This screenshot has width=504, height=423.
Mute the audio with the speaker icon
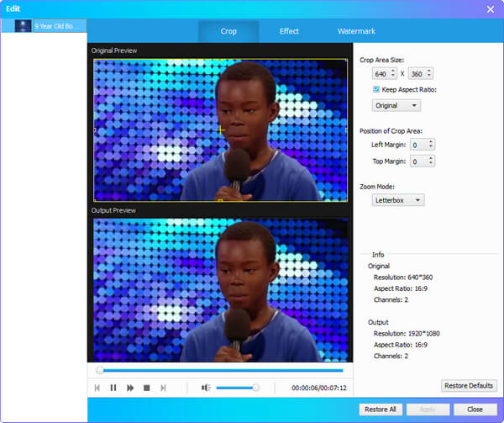click(x=206, y=388)
